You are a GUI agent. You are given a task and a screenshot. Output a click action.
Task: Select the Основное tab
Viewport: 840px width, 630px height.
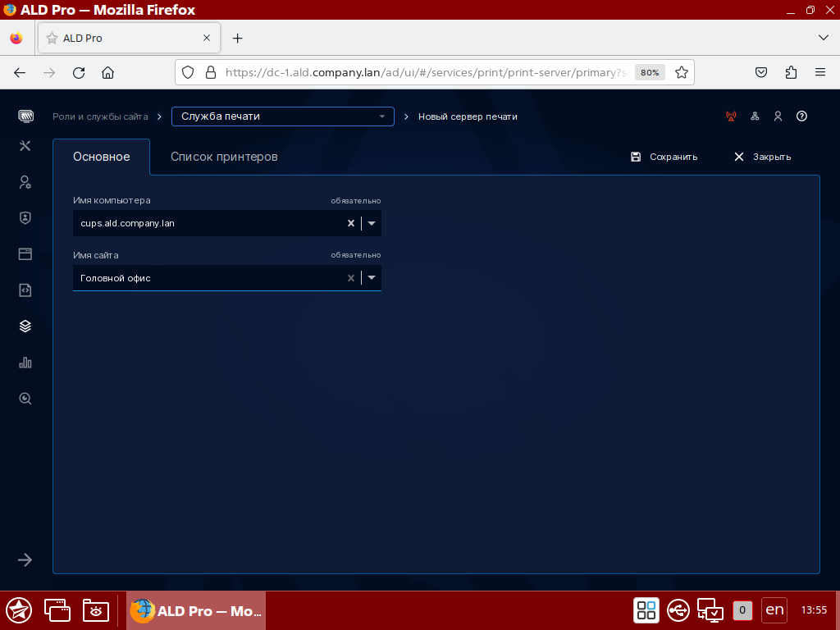[102, 157]
